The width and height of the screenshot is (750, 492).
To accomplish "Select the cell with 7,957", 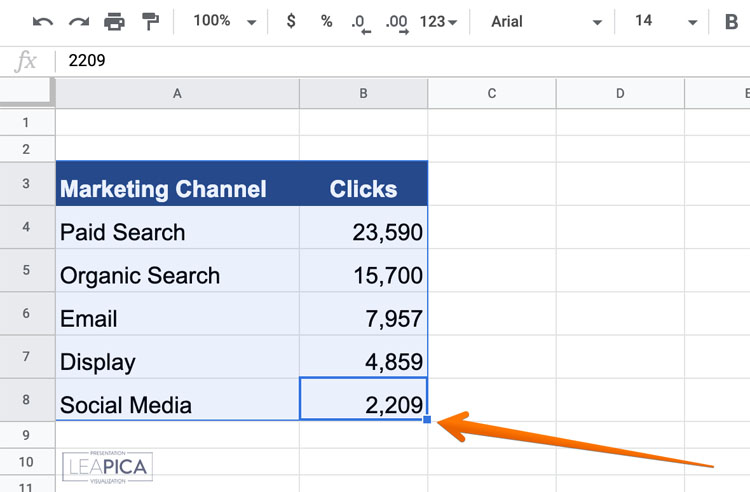I will point(364,314).
